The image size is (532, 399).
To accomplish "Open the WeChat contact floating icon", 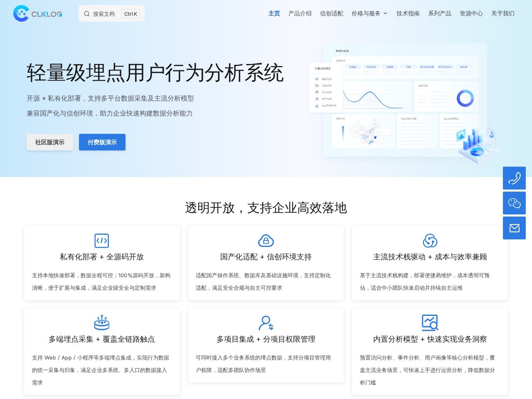I will pos(514,203).
